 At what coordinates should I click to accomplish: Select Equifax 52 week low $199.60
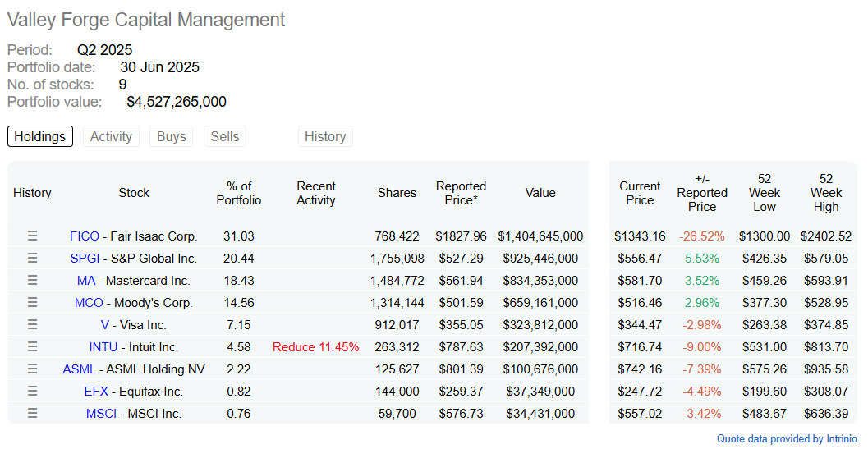click(x=765, y=392)
